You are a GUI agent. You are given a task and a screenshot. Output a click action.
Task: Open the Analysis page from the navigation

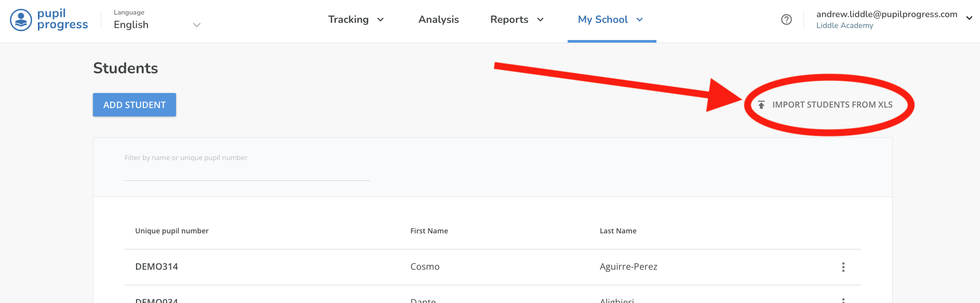[x=438, y=20]
